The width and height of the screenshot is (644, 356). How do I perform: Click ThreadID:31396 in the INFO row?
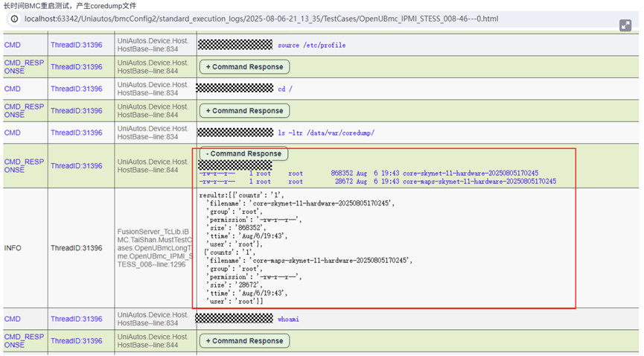tap(77, 248)
